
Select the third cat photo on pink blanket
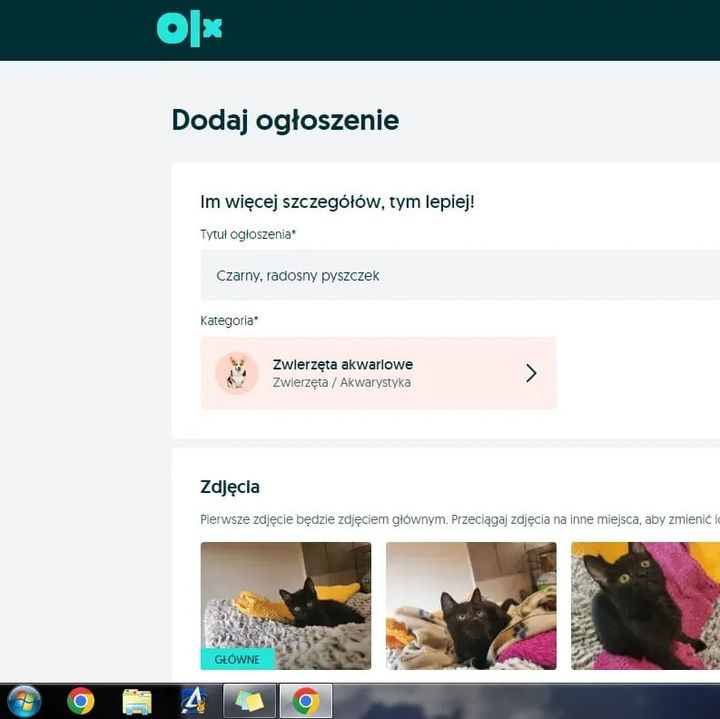[x=645, y=605]
